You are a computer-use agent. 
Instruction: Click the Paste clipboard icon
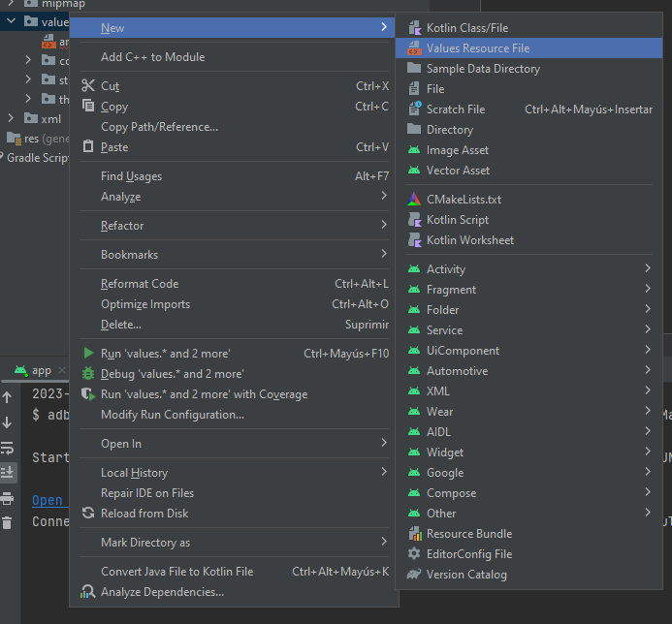(x=88, y=147)
